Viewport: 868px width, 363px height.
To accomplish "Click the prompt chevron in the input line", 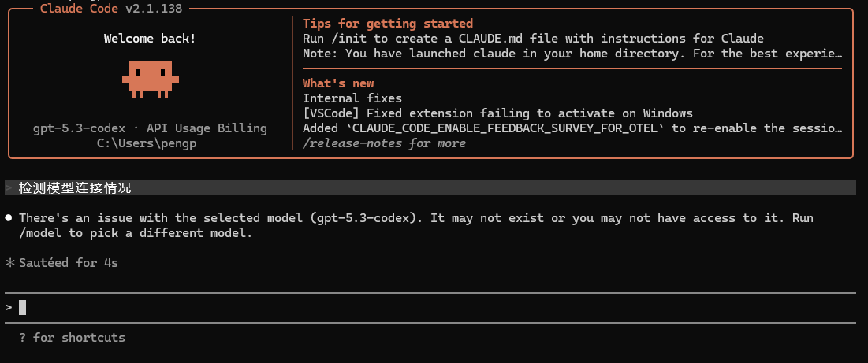I will pos(9,307).
